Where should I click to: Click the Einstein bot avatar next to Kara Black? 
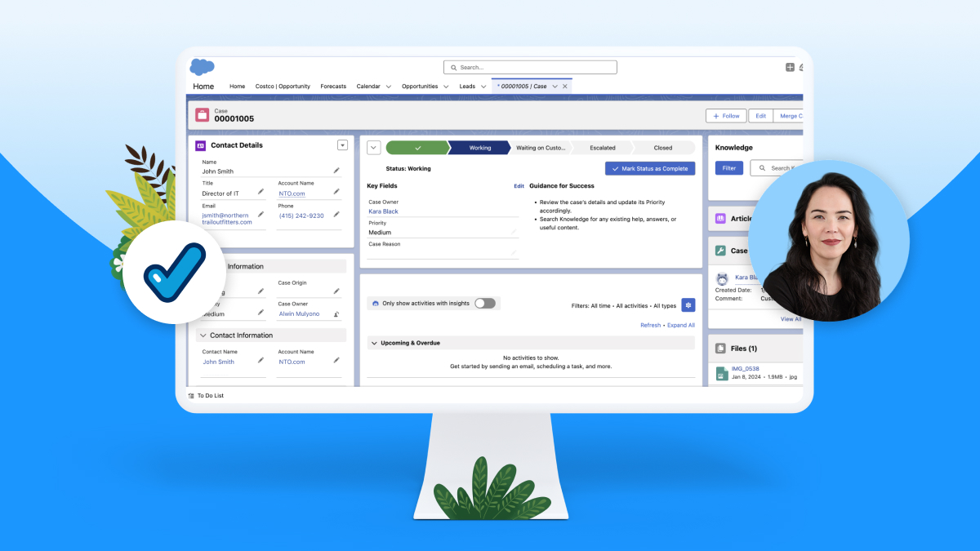722,278
